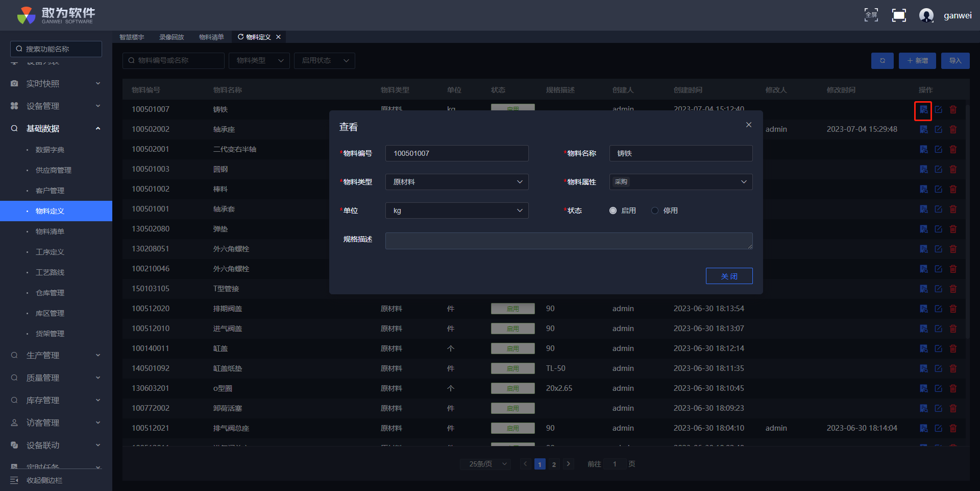980x491 pixels.
Task: Click the 规格描述 text area
Action: tap(569, 241)
